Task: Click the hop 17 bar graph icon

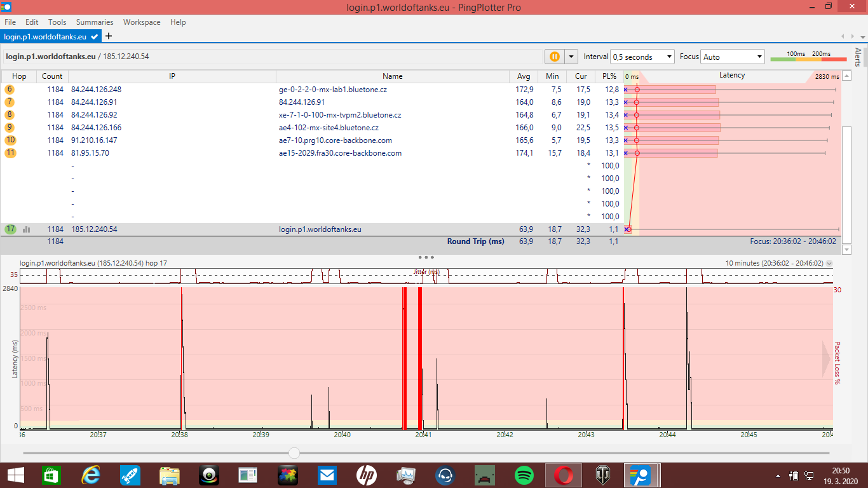Action: pos(27,229)
